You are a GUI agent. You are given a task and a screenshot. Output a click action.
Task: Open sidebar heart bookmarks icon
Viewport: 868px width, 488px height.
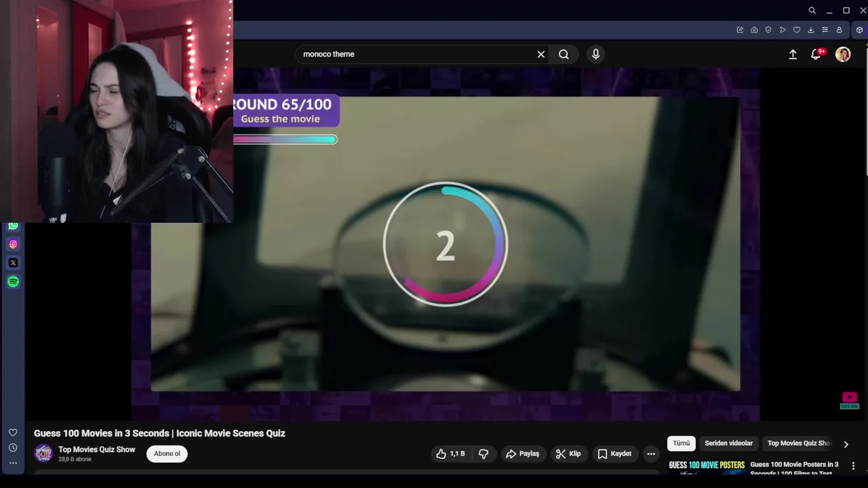[13, 432]
